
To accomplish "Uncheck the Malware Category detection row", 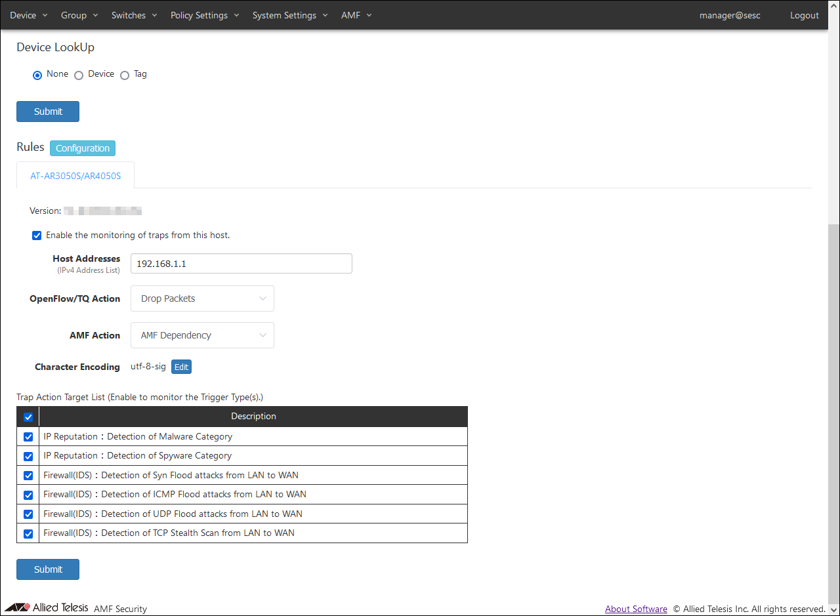I will 28,437.
